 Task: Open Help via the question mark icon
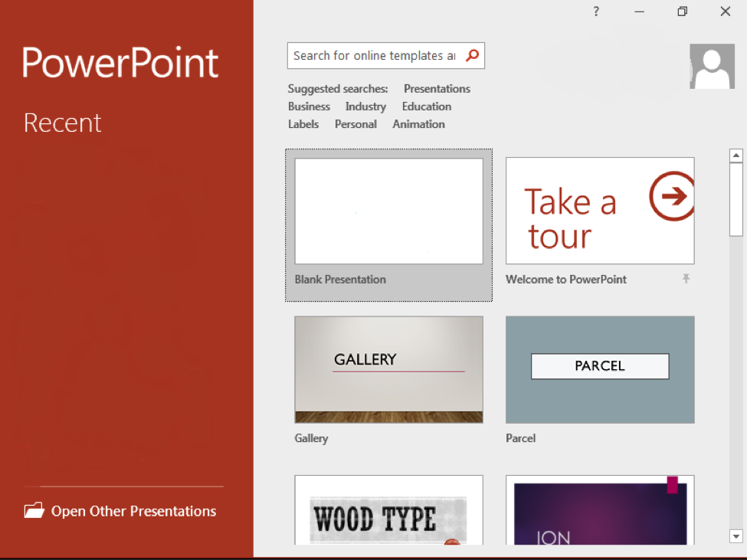tap(595, 11)
